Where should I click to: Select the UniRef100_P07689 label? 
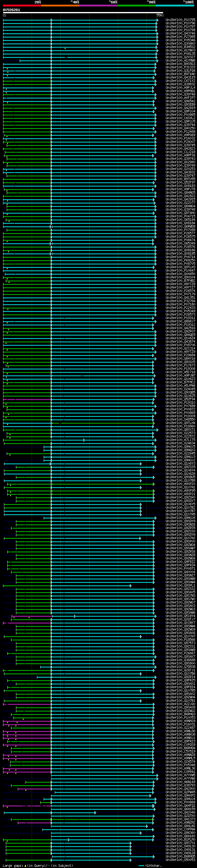180,406
